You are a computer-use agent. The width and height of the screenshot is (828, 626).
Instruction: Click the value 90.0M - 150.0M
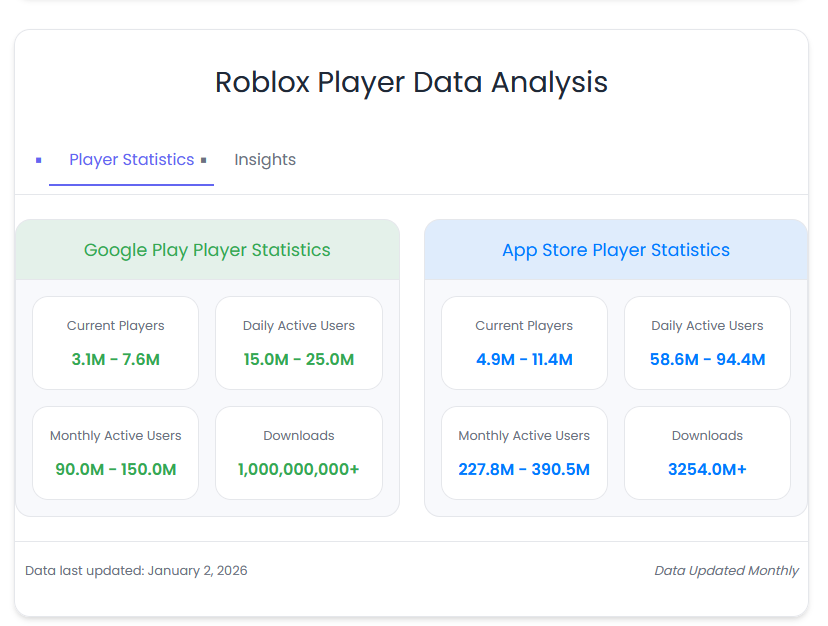(116, 469)
